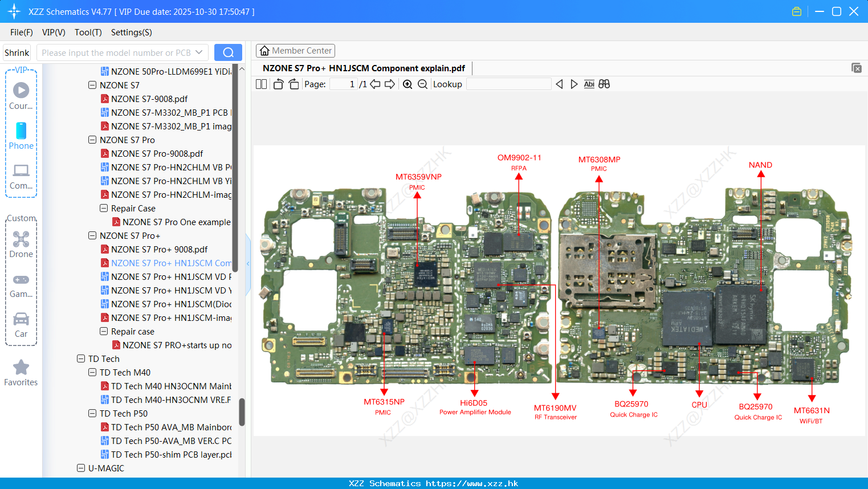The height and width of the screenshot is (489, 868).
Task: Open NZONE S7 Pro+ HN1JSCM(Diode) file
Action: (x=171, y=304)
